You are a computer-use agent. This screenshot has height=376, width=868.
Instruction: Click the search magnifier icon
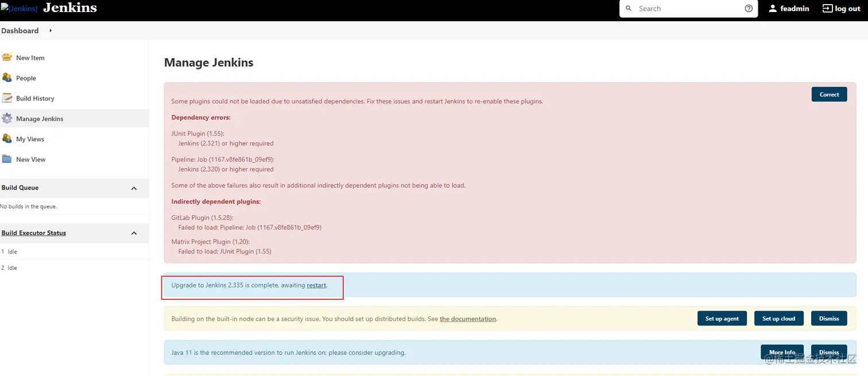click(628, 9)
